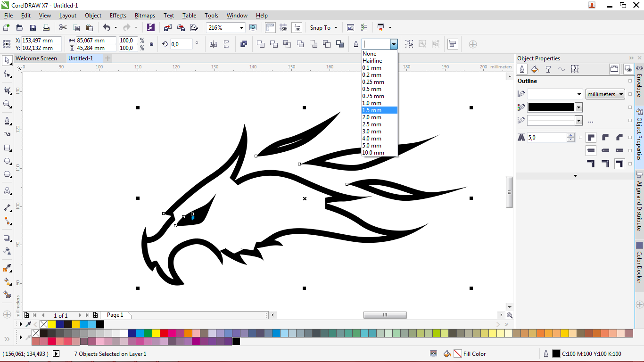Select the Color Eyedropper tool
644x362 pixels.
click(x=7, y=268)
